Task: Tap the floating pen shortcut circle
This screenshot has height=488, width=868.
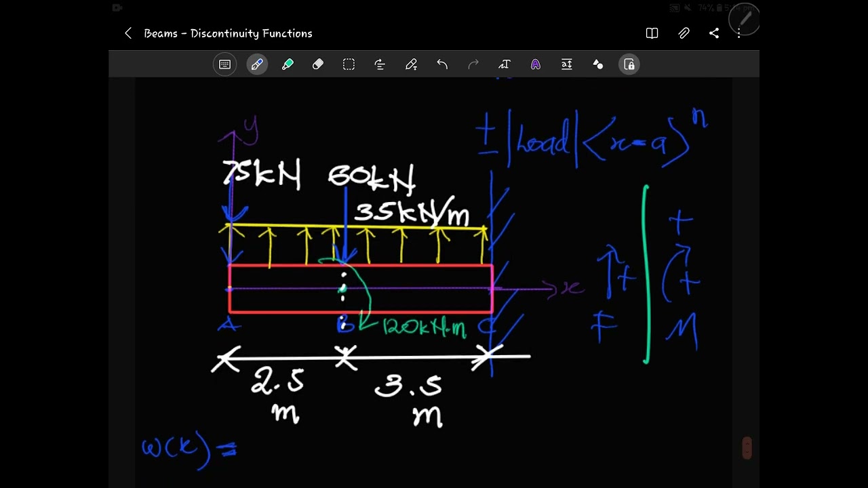Action: 744,20
